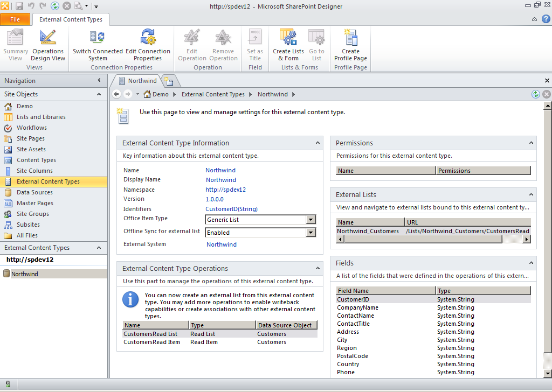
Task: Open Operations Design View
Action: click(x=48, y=46)
